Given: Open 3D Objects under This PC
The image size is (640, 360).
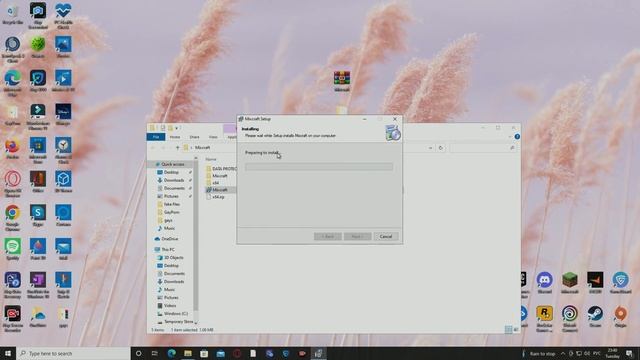Looking at the screenshot, I should (x=173, y=258).
